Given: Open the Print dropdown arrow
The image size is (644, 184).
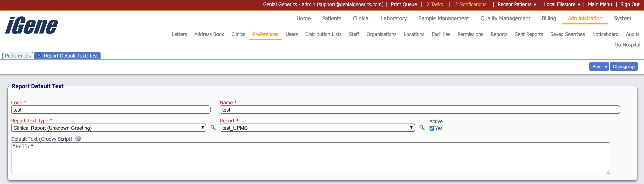Looking at the screenshot, I should point(606,67).
